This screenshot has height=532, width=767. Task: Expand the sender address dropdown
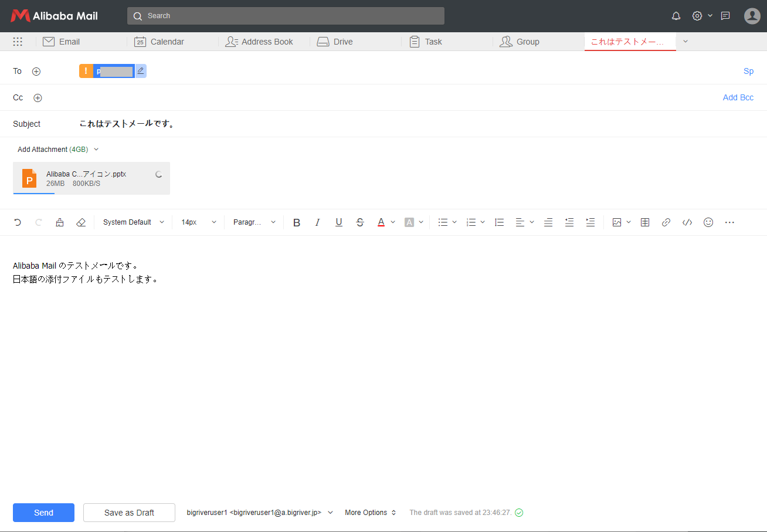(330, 513)
